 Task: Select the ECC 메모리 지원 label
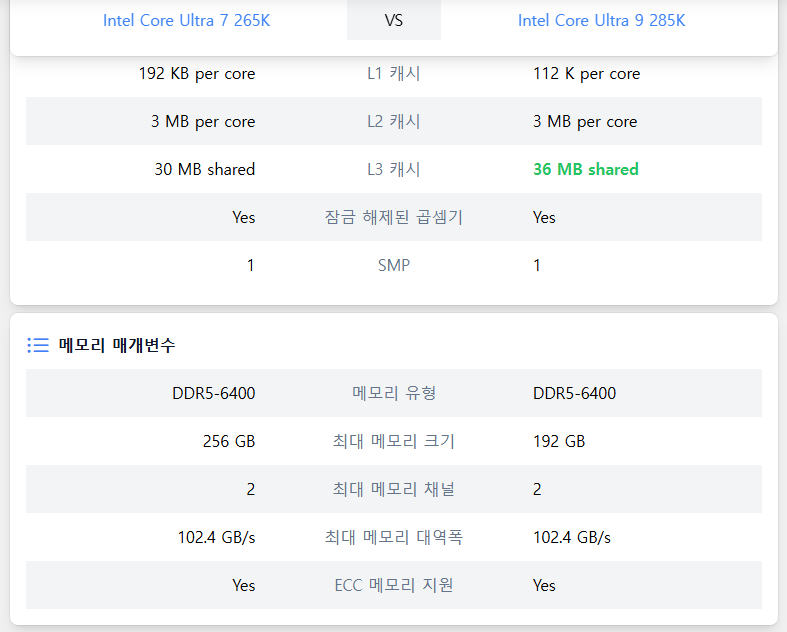click(x=394, y=585)
